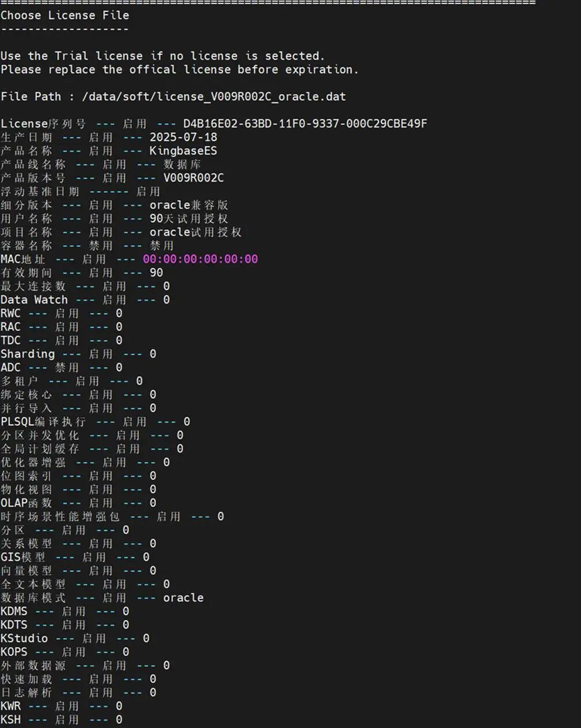Click the validity period value 90
This screenshot has width=581, height=728.
click(x=156, y=273)
